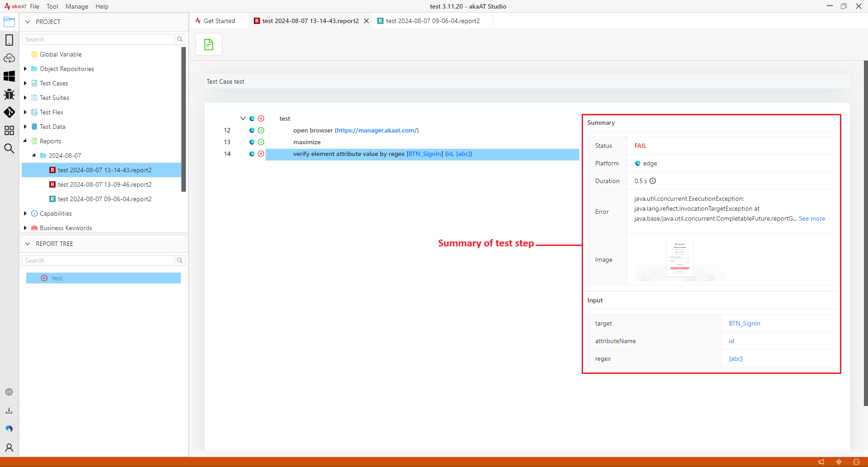Open the grid extensions sidebar icon

[9, 130]
